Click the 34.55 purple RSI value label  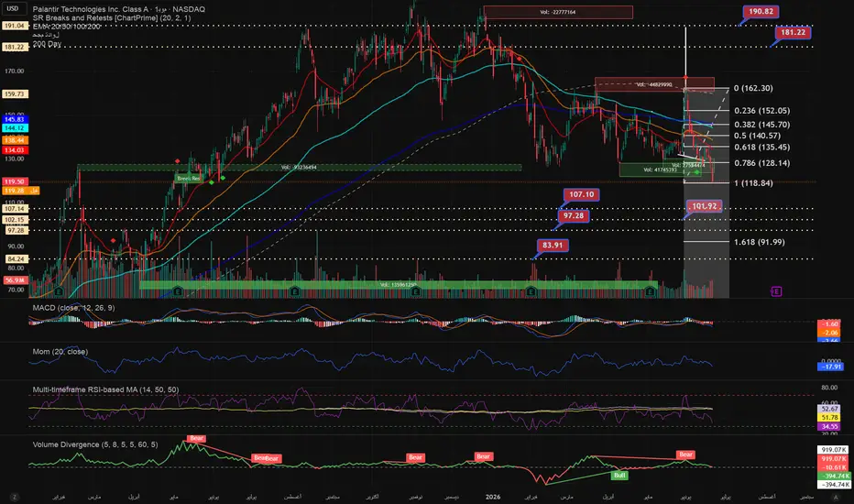coord(829,427)
